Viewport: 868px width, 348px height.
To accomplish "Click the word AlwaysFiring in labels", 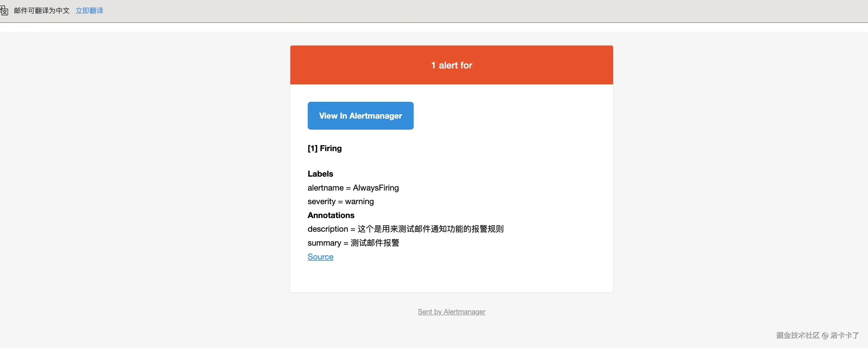I will click(375, 187).
